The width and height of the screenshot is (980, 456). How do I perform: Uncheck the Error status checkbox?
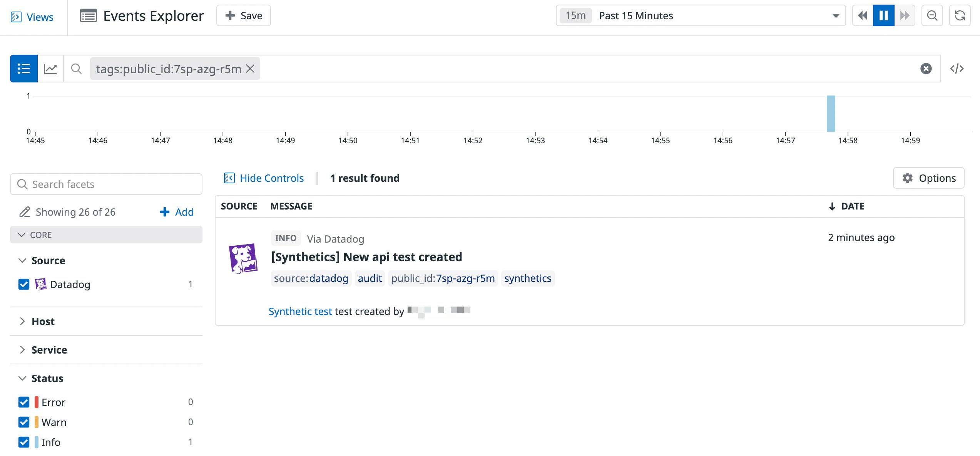tap(24, 402)
